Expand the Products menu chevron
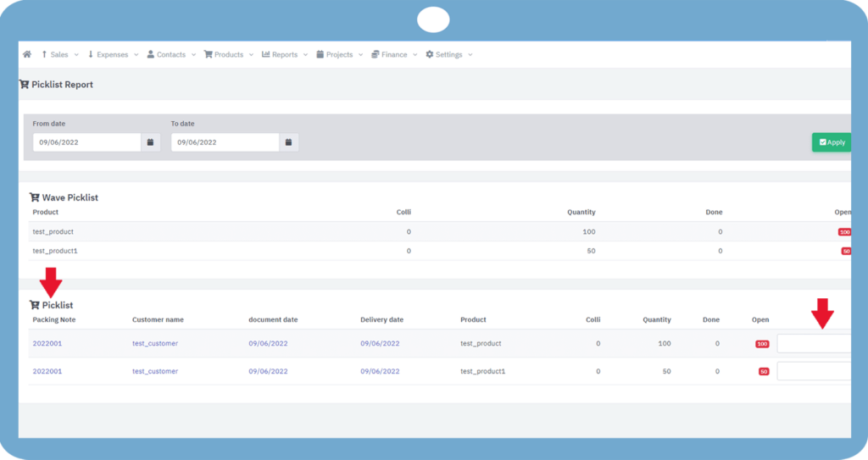The width and height of the screenshot is (868, 460). 251,55
